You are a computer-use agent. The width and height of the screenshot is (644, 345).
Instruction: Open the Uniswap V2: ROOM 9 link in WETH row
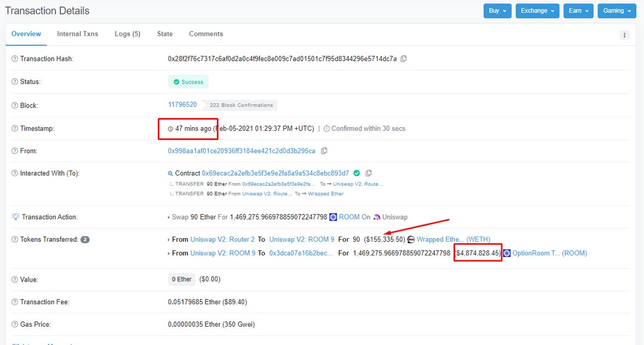[x=302, y=239]
